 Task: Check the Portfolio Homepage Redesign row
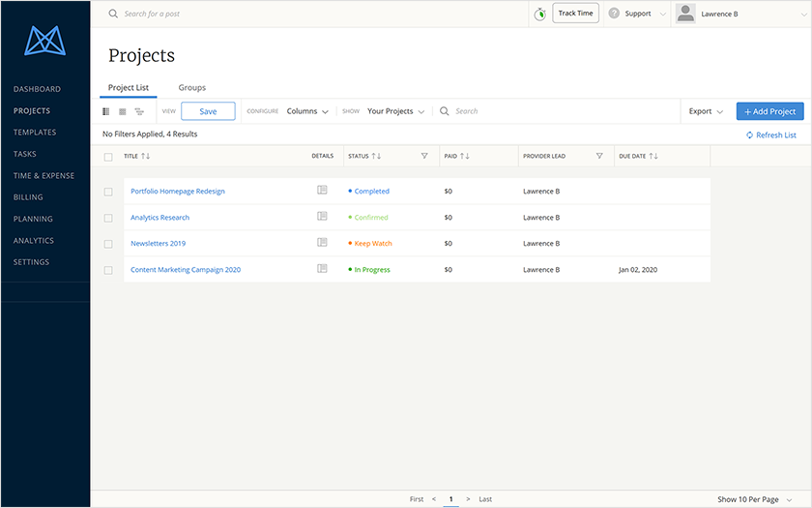coord(108,192)
